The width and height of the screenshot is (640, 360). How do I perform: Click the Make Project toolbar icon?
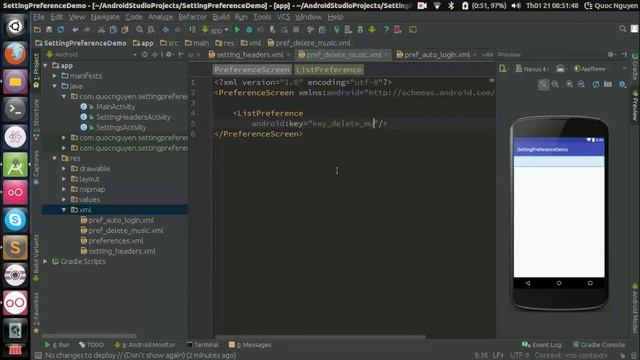pos(192,29)
